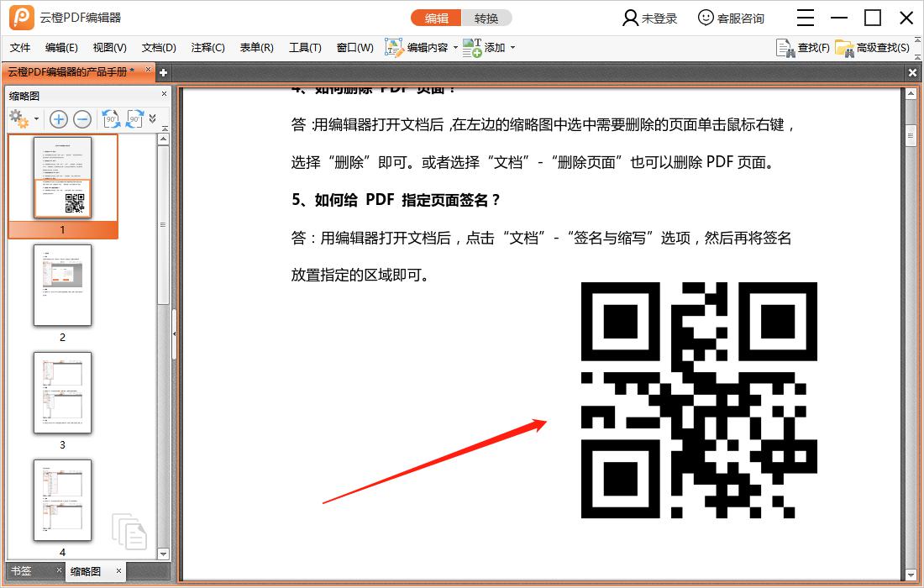924x588 pixels.
Task: Click the 缩略图 panel title
Action: point(24,96)
